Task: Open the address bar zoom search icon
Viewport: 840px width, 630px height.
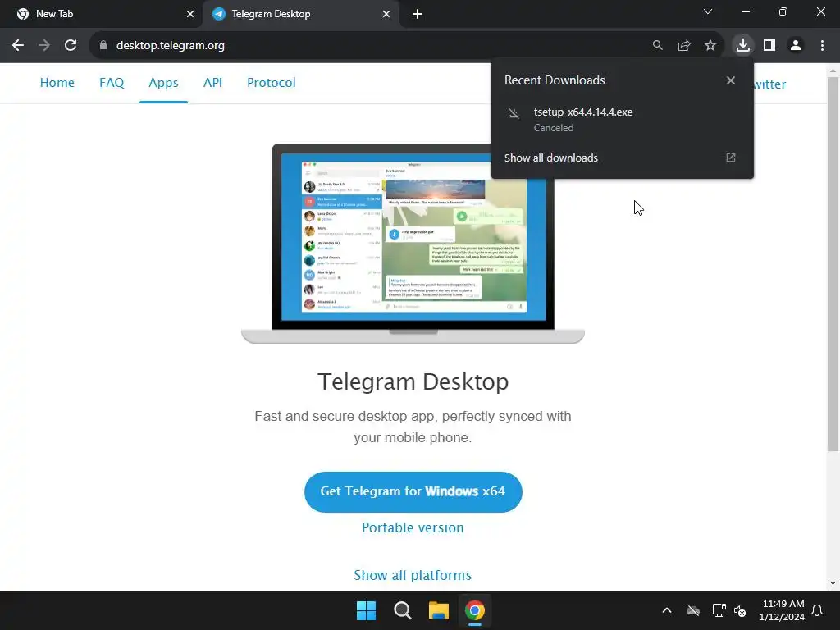Action: tap(657, 46)
